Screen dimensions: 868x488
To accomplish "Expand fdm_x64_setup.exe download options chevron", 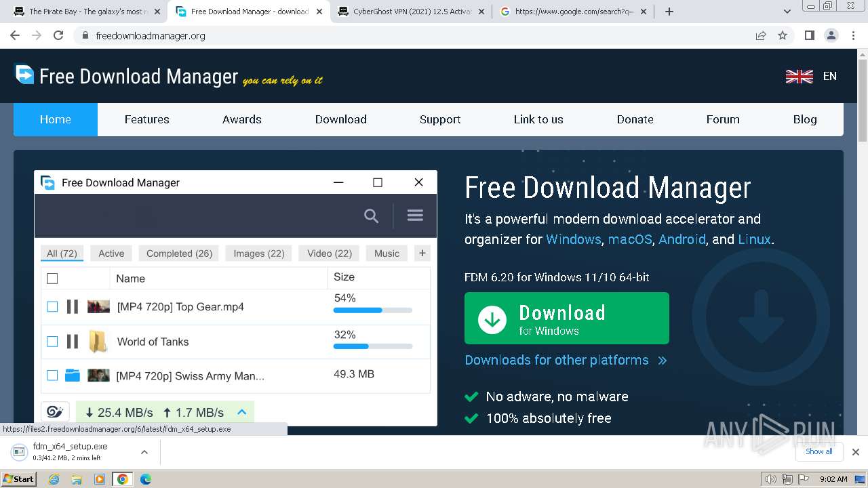I will click(x=144, y=452).
